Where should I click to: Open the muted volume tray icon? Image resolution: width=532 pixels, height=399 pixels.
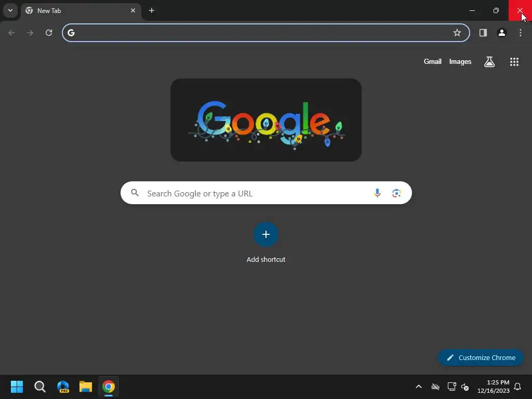click(x=465, y=387)
